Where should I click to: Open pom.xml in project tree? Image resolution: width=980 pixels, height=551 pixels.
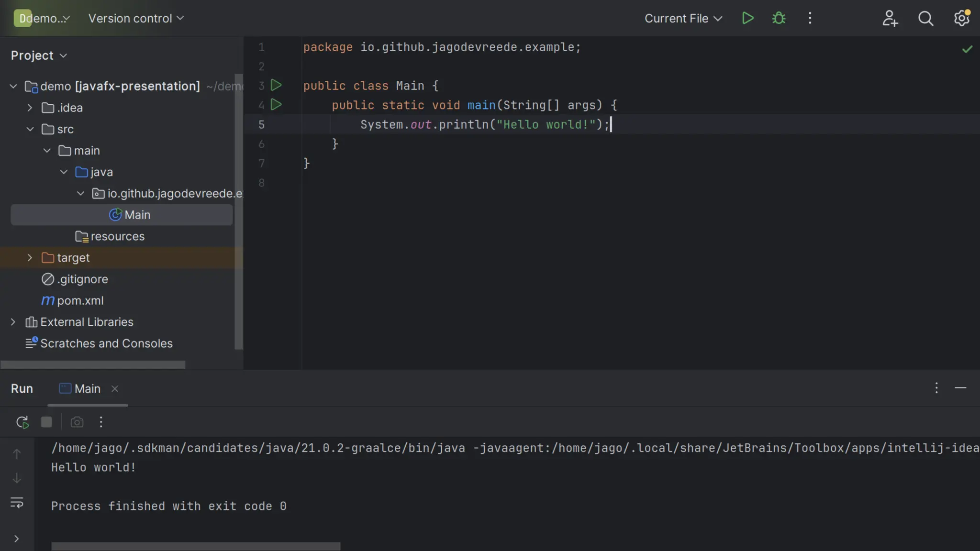point(80,300)
